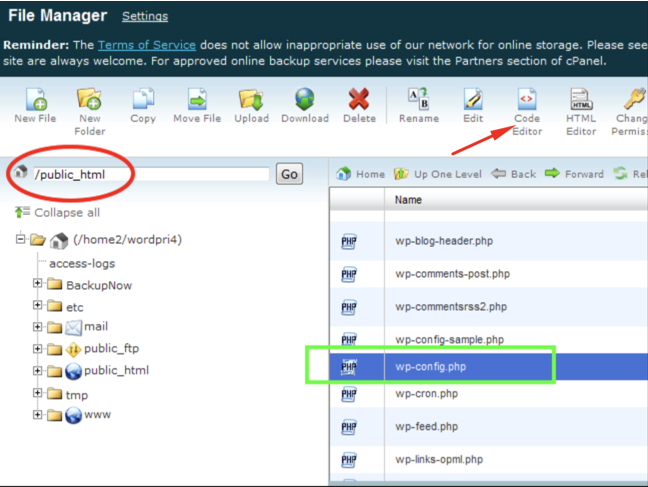Click the /public_html path input field
The height and width of the screenshot is (487, 648).
pyautogui.click(x=151, y=174)
